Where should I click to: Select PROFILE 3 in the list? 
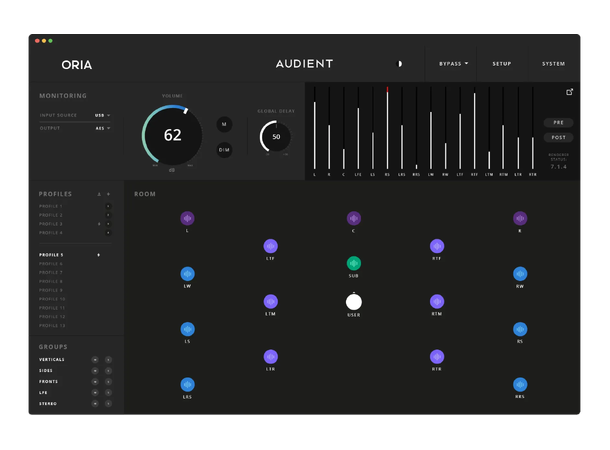point(51,224)
